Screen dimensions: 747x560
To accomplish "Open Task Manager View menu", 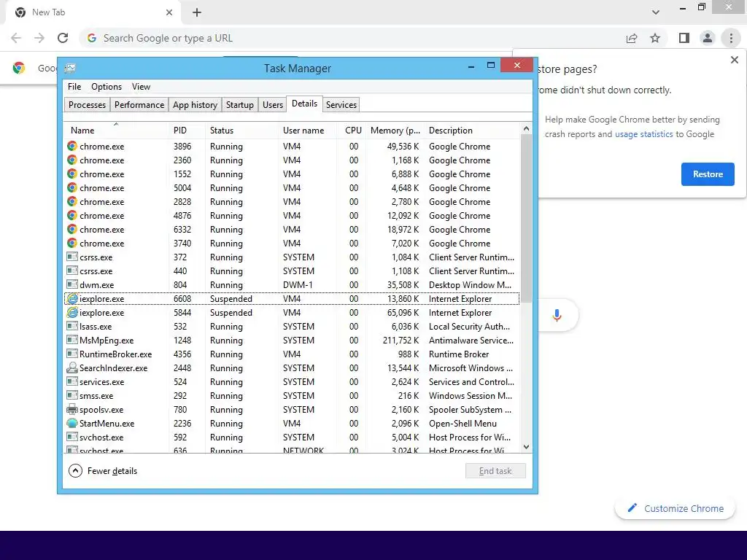I will coord(141,87).
